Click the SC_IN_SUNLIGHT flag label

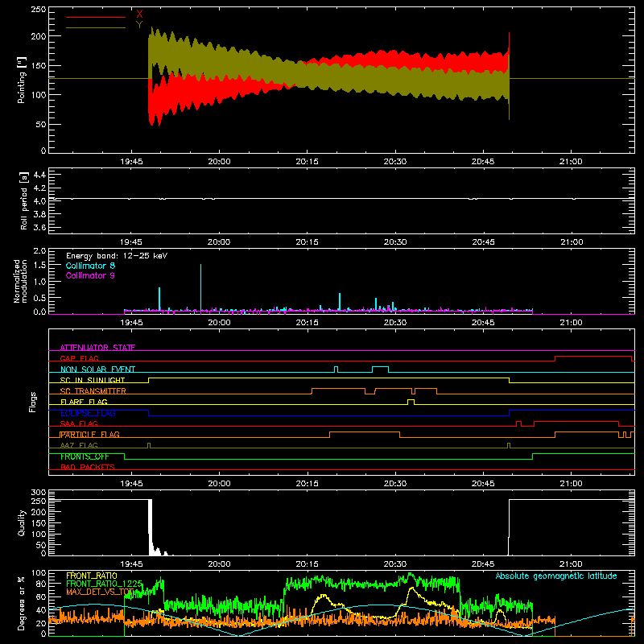pos(93,380)
